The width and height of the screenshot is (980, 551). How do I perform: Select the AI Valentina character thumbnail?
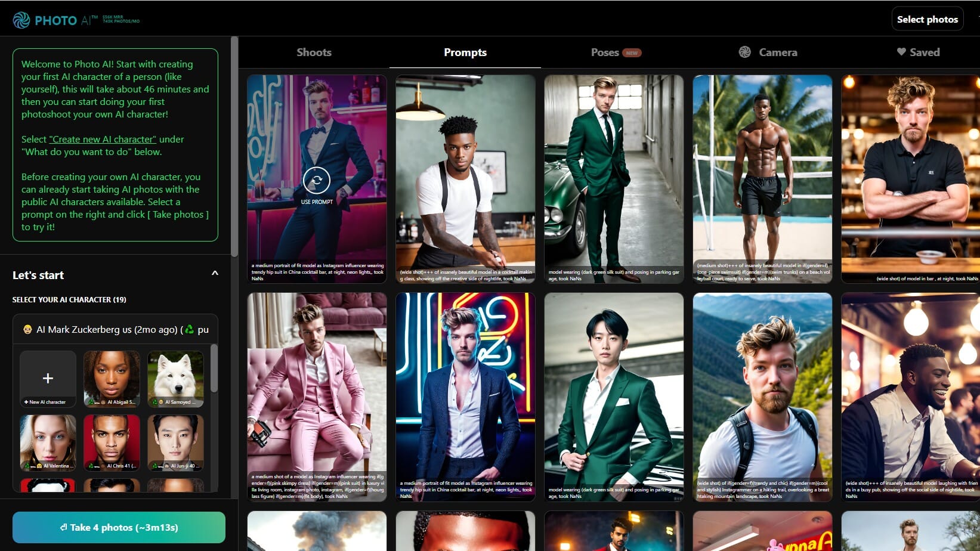[47, 442]
